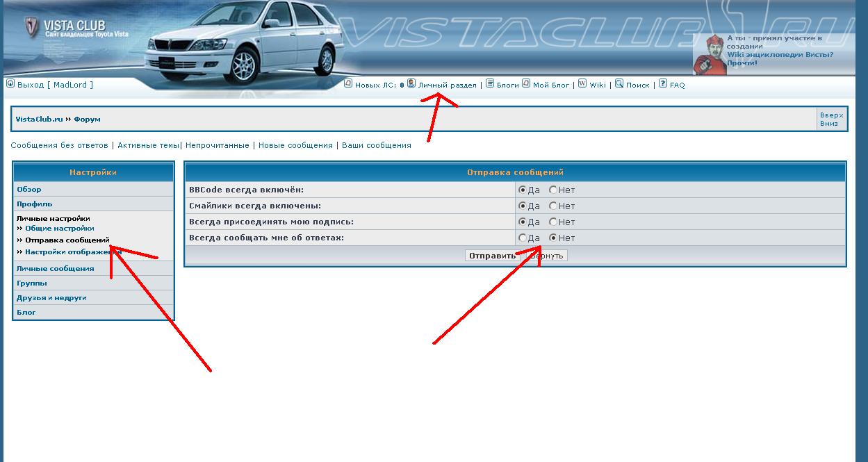Click the envelope icon next to Новых ЛС
868x462 pixels.
349,83
